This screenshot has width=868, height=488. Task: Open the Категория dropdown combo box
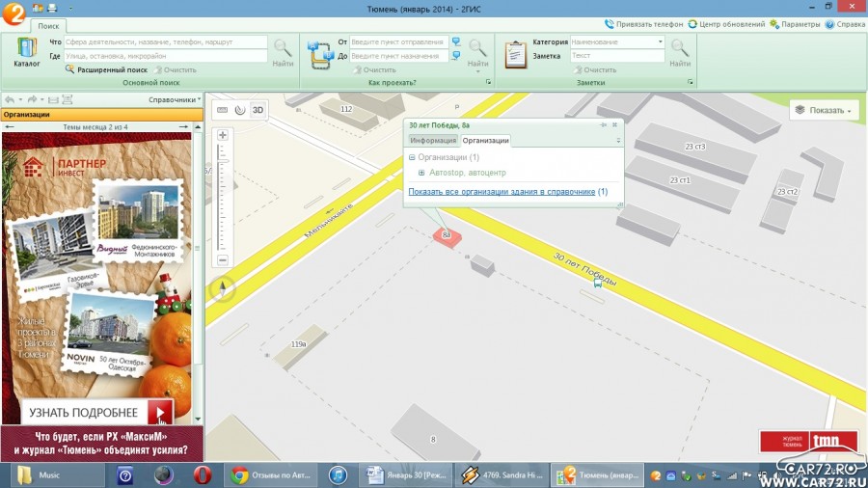click(x=617, y=42)
